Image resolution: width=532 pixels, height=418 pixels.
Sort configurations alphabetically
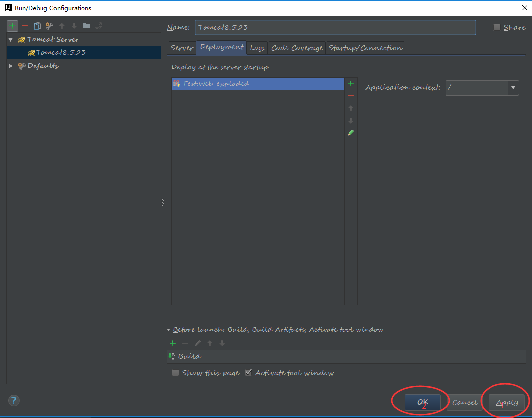[x=99, y=26]
